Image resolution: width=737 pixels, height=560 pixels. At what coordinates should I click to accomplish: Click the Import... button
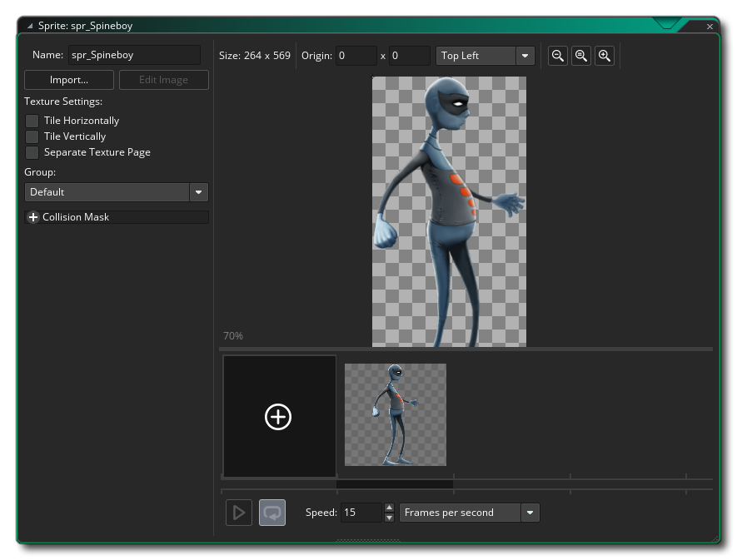[69, 80]
